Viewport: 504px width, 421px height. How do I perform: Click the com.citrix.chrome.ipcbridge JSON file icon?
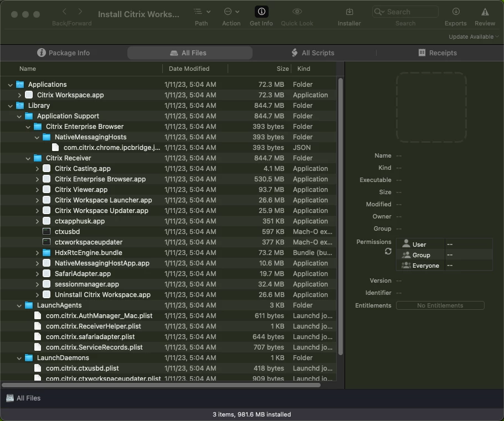coord(55,147)
